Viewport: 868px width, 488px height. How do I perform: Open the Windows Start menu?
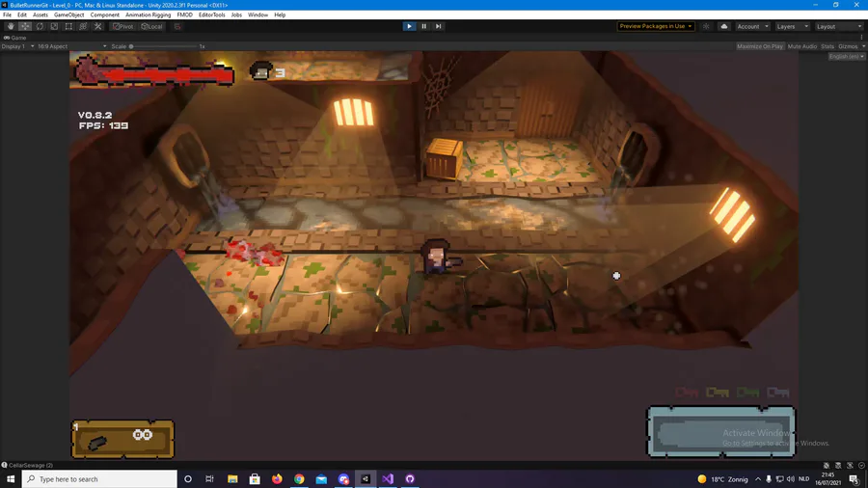tap(11, 478)
